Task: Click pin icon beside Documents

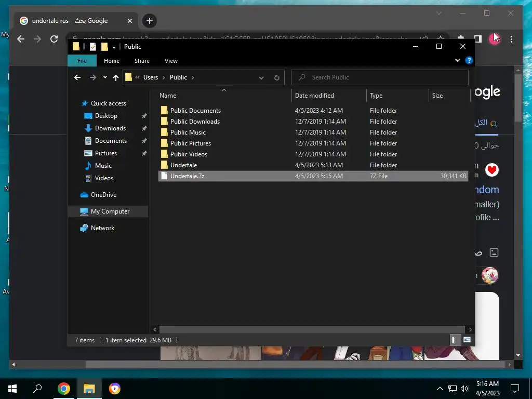Action: (144, 141)
